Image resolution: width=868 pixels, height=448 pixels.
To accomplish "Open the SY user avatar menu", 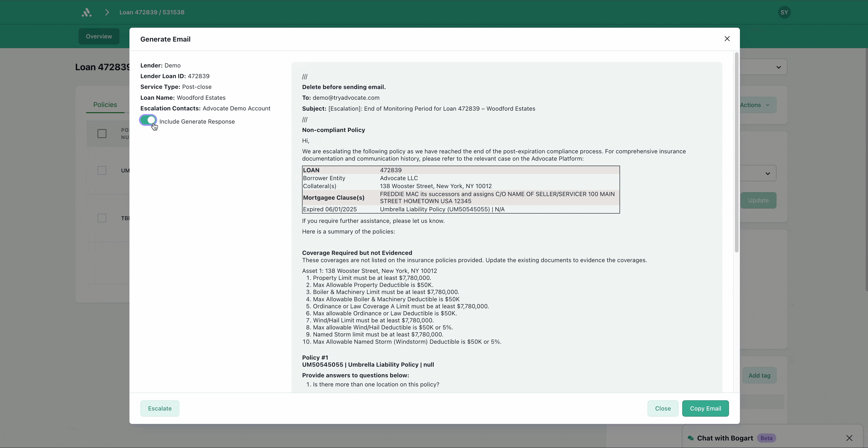I will pos(784,12).
